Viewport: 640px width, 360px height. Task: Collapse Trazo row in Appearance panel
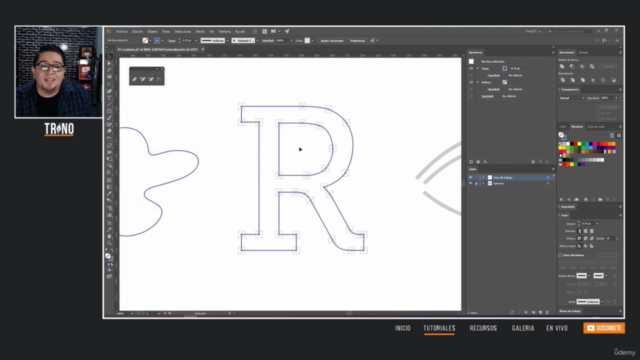tap(478, 69)
